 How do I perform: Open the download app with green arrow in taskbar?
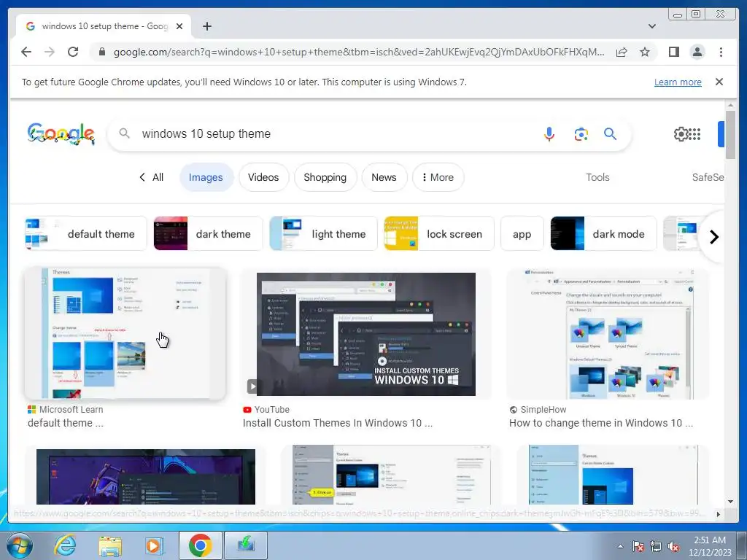click(x=246, y=545)
